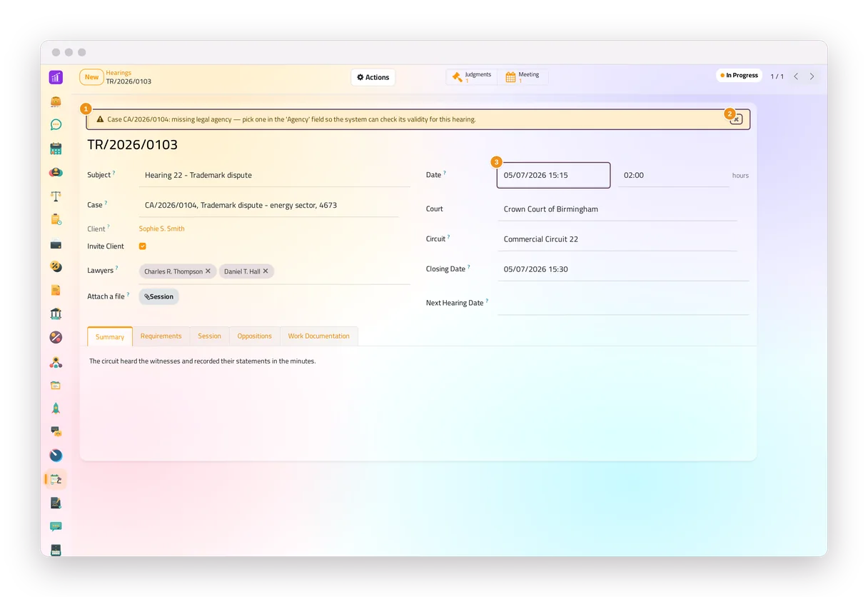The height and width of the screenshot is (597, 868).
Task: Set the Next Hearing Date field
Action: pos(624,303)
